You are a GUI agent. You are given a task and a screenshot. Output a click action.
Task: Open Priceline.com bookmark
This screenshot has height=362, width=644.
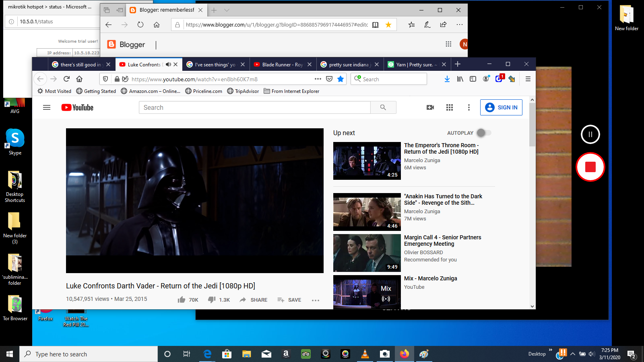click(x=203, y=91)
